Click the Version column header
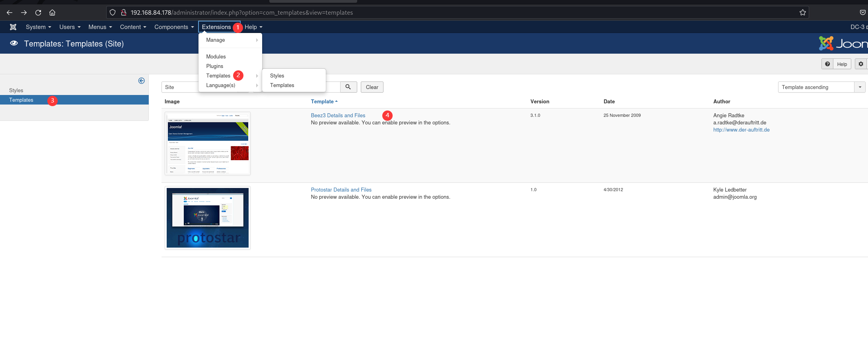868x341 pixels. tap(540, 102)
